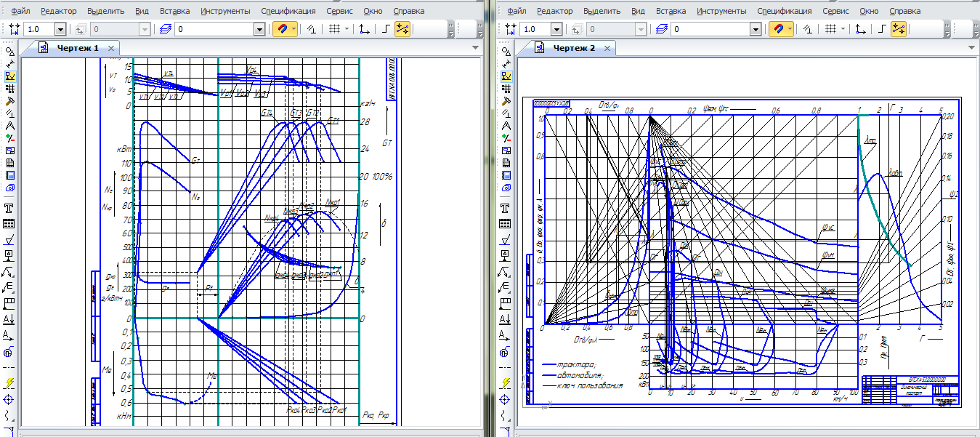Open grid options arrow in left window

(x=347, y=29)
